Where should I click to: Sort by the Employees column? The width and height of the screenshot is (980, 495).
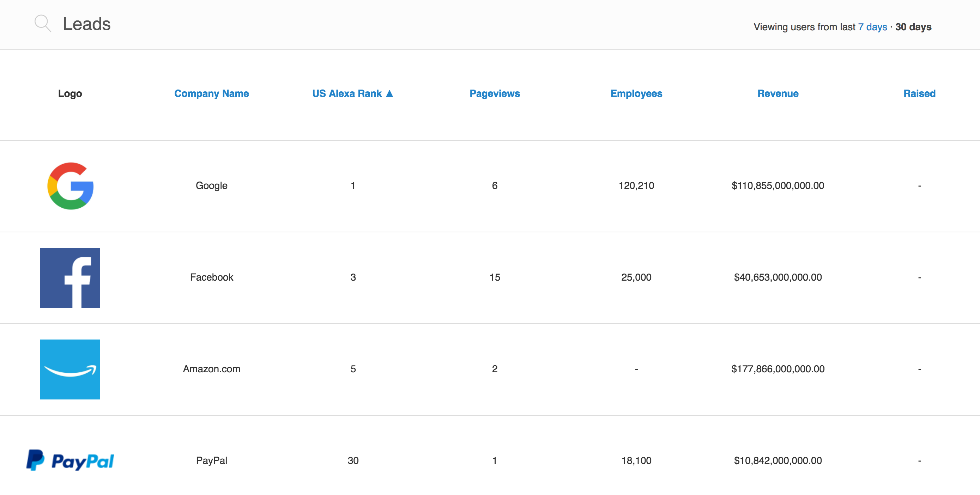[x=636, y=93]
